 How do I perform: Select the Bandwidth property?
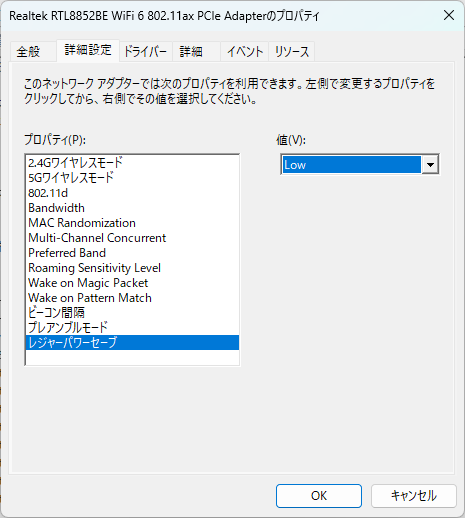click(x=132, y=208)
